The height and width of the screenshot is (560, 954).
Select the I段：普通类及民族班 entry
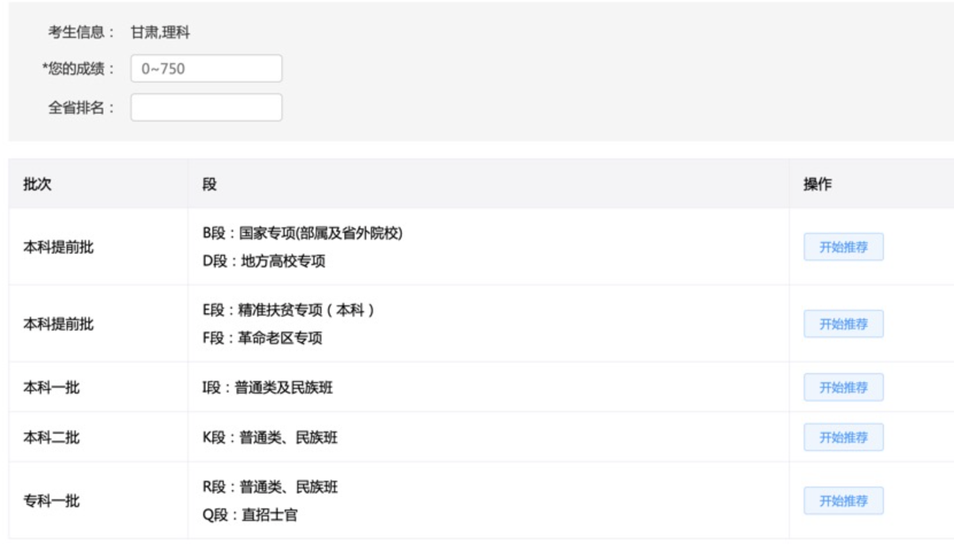pyautogui.click(x=267, y=388)
